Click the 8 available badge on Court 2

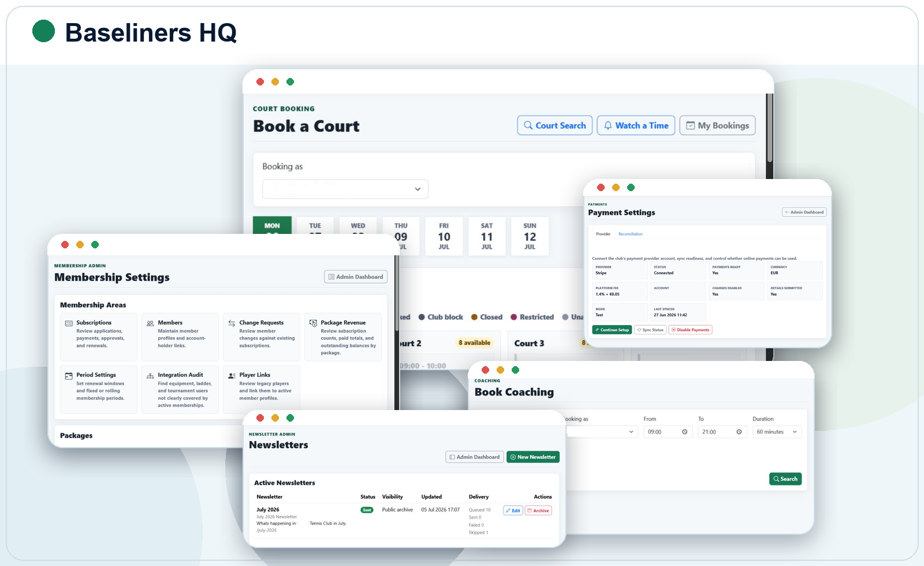click(474, 342)
